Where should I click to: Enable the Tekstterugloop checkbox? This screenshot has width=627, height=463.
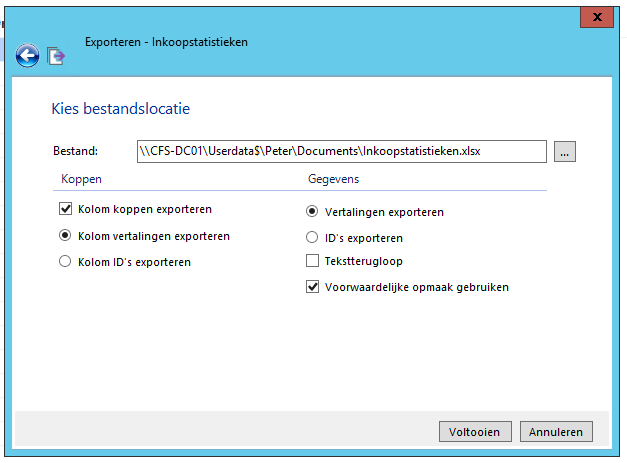(x=312, y=261)
